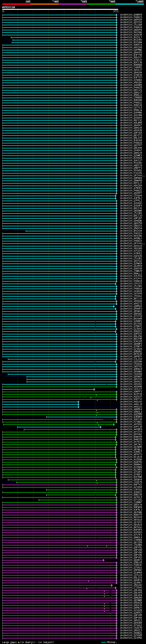The height and width of the screenshot is (644, 146).
Task: Select hit label UniRef100_A9UFC4
Action: 131,45
